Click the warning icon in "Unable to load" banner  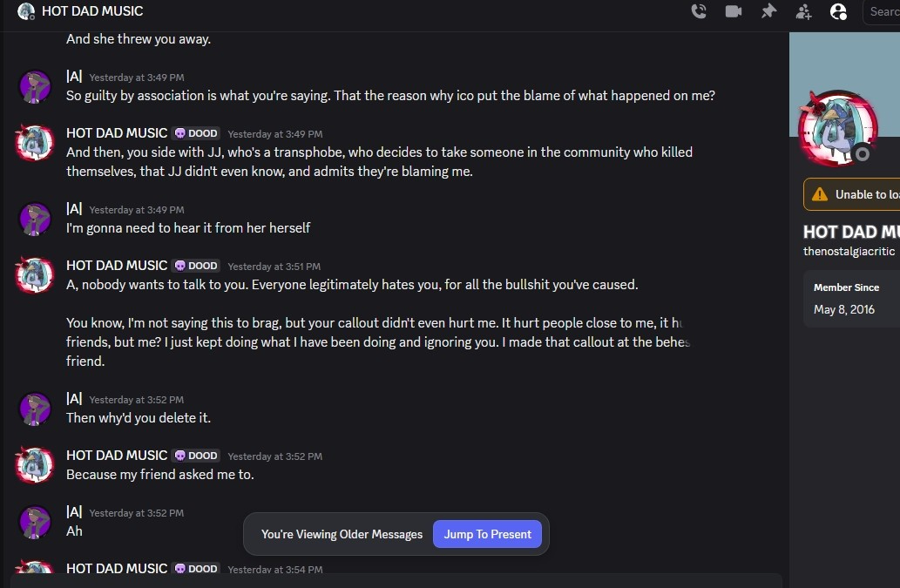[x=820, y=194]
